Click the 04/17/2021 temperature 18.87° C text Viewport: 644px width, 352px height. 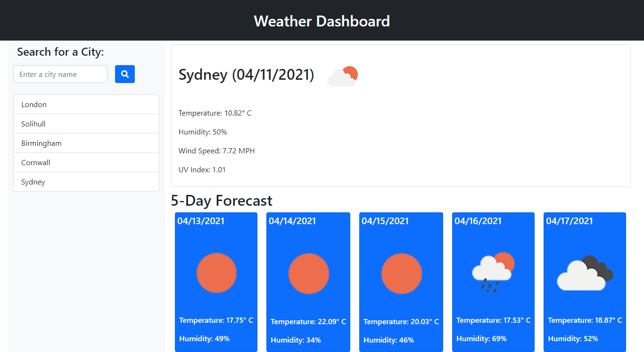point(585,320)
